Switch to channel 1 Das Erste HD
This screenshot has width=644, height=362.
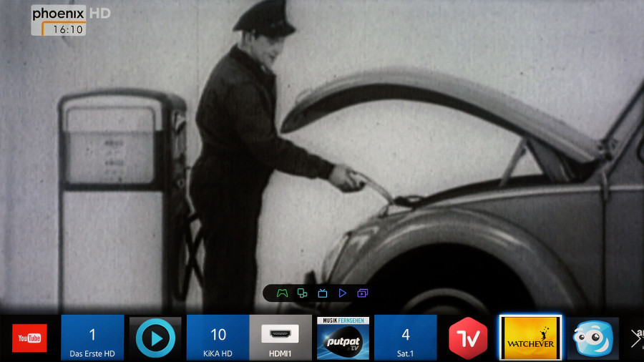[92, 338]
